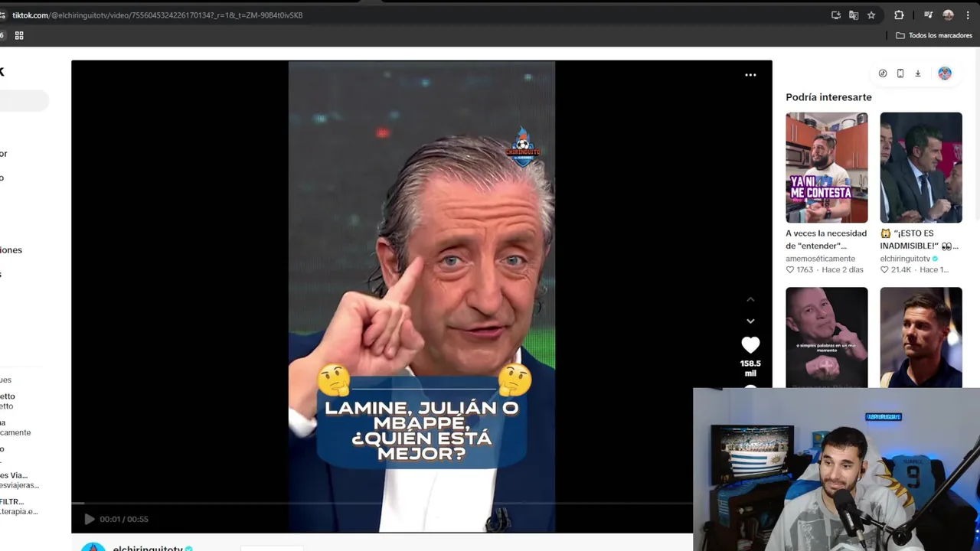Click the '¡ESTO ES INADMISIBLE!' video title

[x=919, y=240]
